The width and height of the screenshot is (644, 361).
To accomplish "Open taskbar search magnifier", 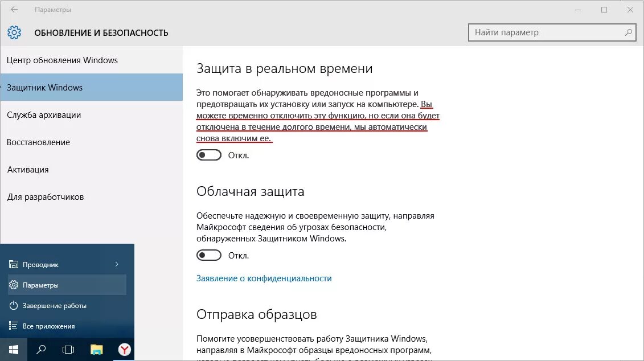I will coord(41,350).
